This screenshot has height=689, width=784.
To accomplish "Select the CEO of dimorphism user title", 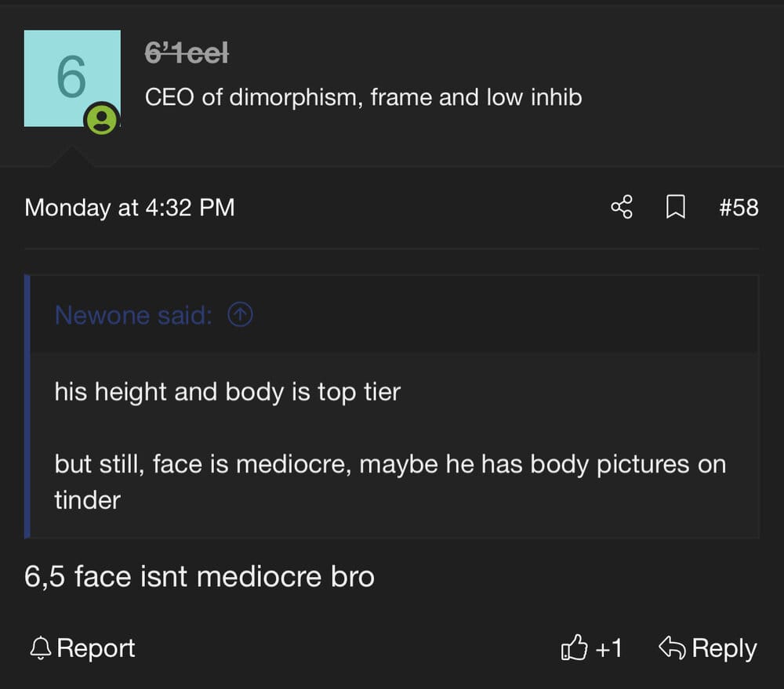I will (x=364, y=97).
